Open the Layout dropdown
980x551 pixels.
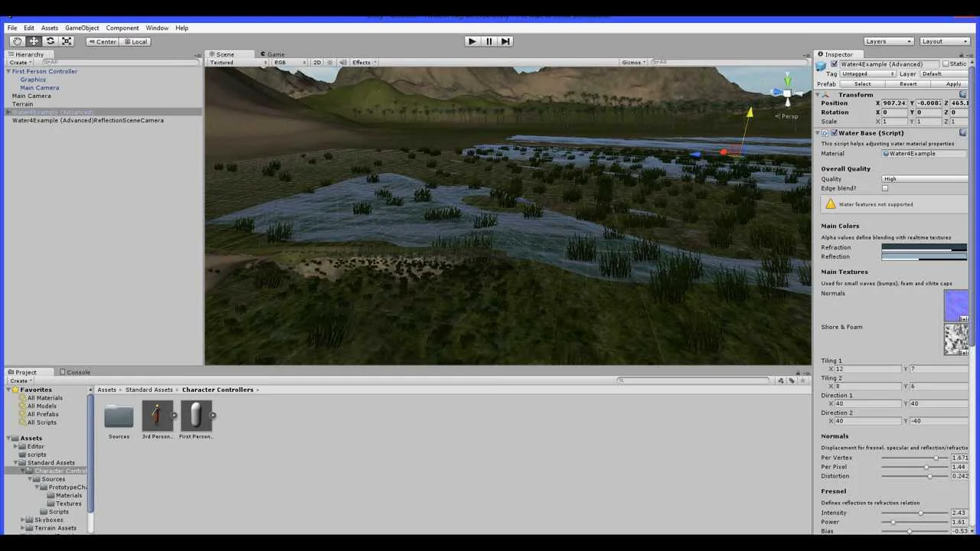945,41
